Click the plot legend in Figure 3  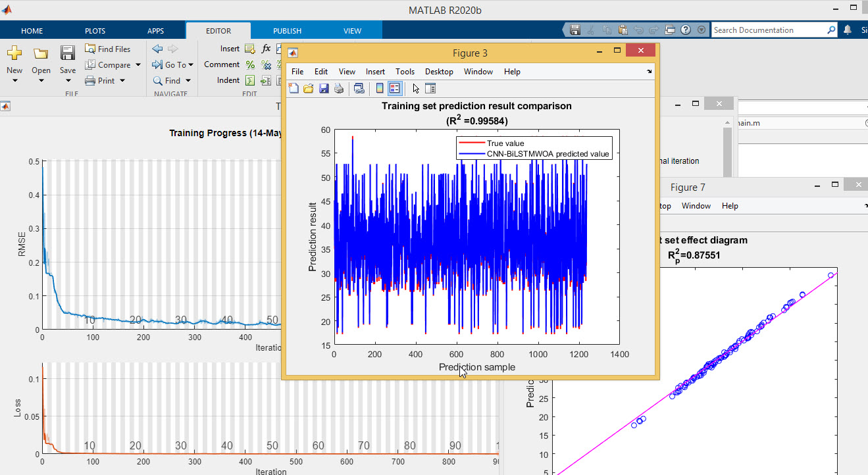[x=534, y=148]
